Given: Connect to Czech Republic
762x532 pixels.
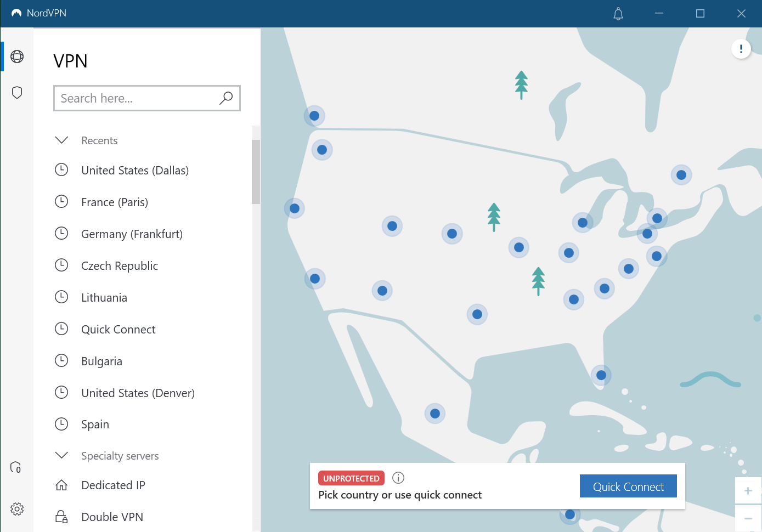Looking at the screenshot, I should 120,266.
